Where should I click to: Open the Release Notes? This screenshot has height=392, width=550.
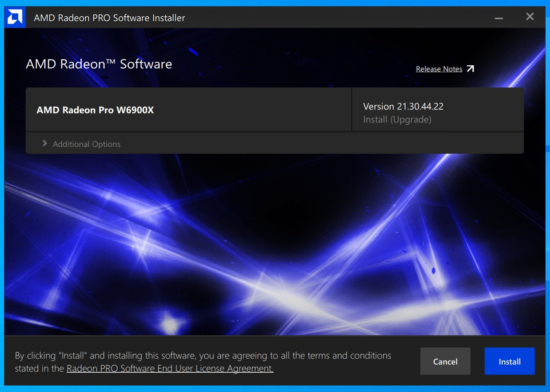click(x=439, y=69)
